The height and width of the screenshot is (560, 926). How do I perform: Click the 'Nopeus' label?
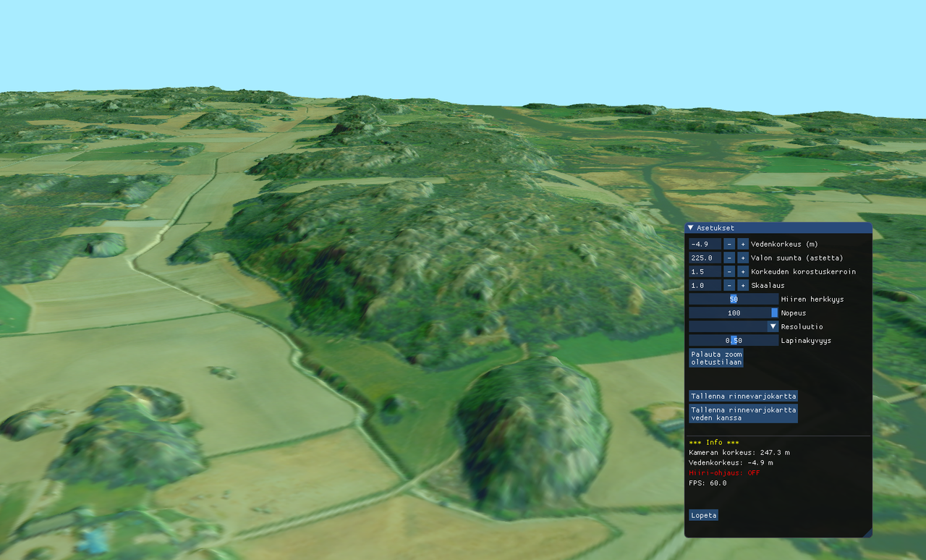point(794,313)
